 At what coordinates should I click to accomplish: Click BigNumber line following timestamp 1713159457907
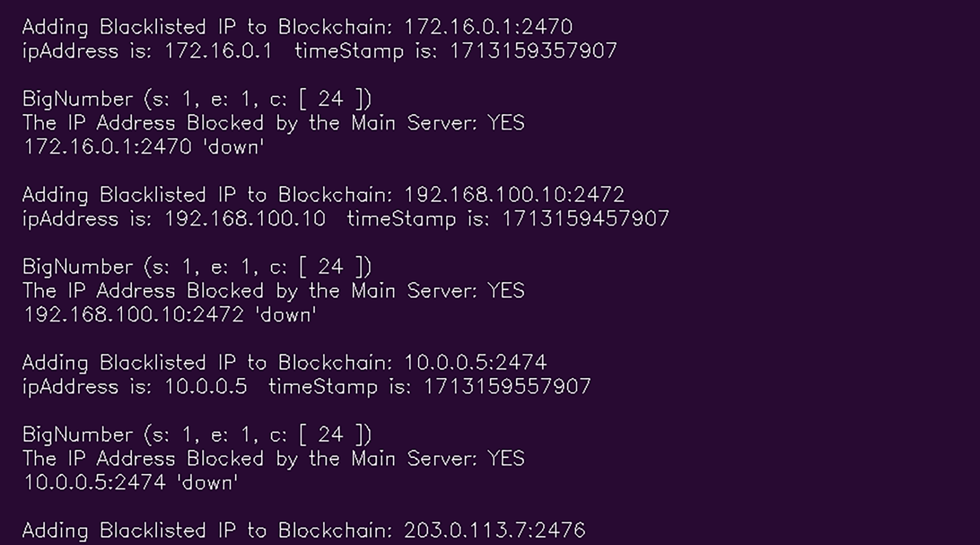[197, 267]
